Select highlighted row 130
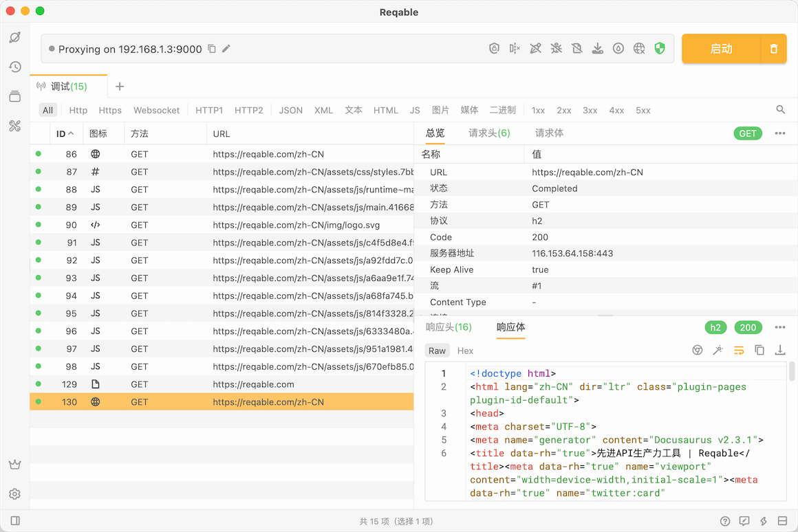The width and height of the screenshot is (798, 532). [222, 402]
